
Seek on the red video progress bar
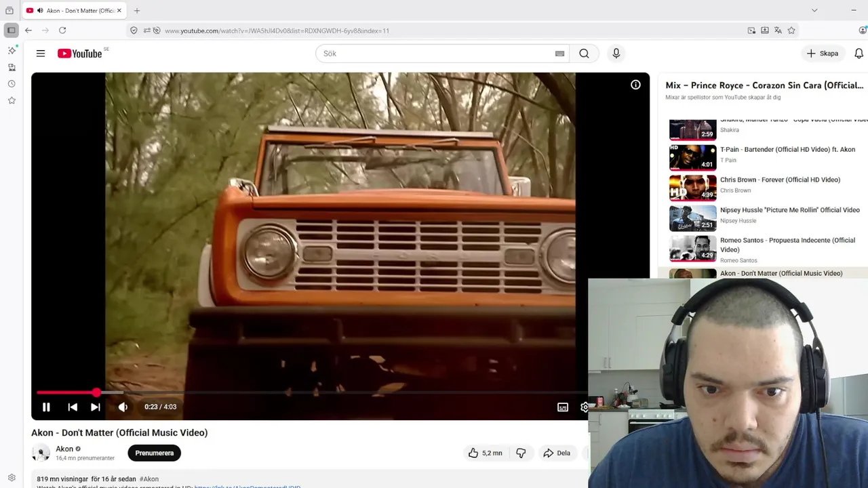[x=66, y=392]
